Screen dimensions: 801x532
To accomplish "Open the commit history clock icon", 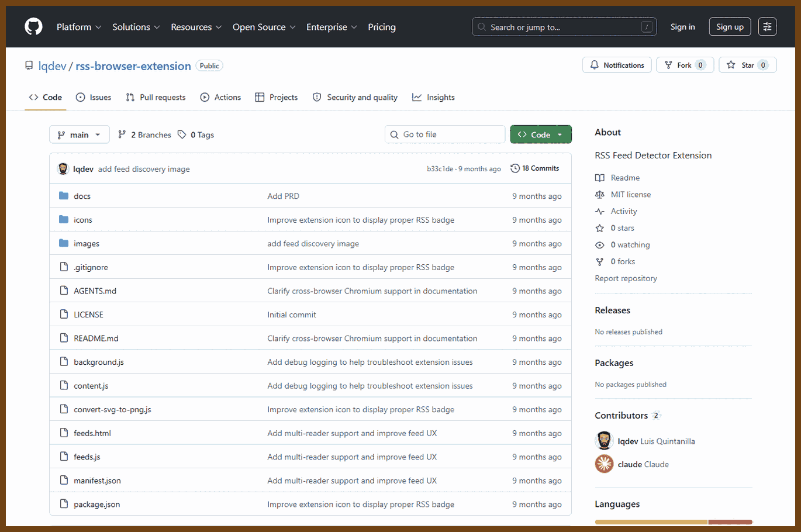I will [515, 168].
